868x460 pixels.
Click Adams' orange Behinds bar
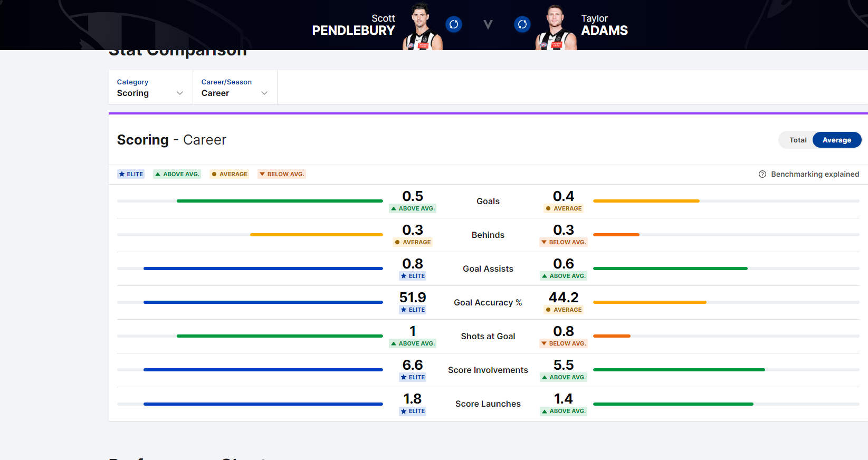point(616,235)
